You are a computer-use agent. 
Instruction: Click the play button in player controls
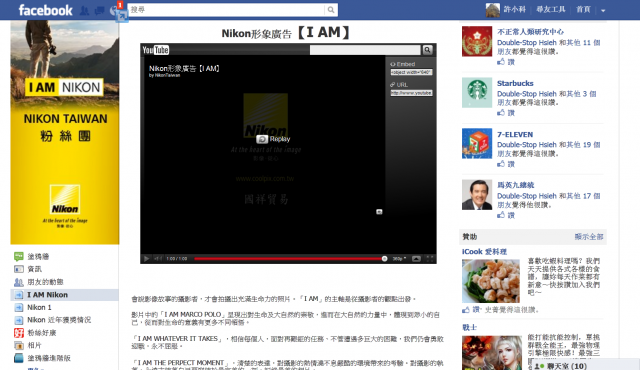coord(146,259)
